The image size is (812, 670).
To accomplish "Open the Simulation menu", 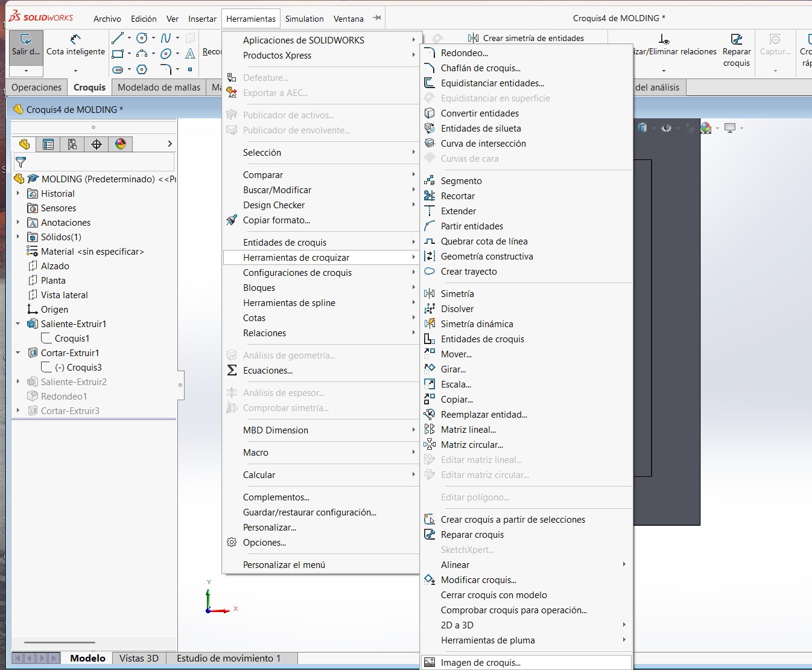I will pyautogui.click(x=304, y=19).
